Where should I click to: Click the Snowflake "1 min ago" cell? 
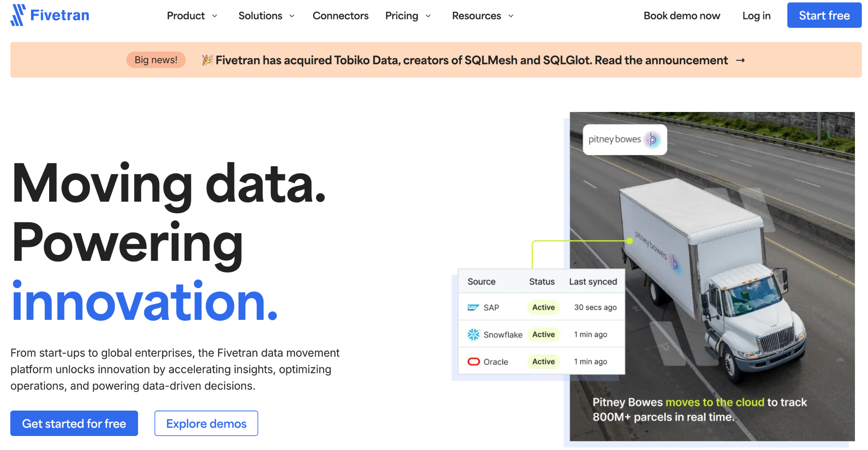click(x=591, y=335)
